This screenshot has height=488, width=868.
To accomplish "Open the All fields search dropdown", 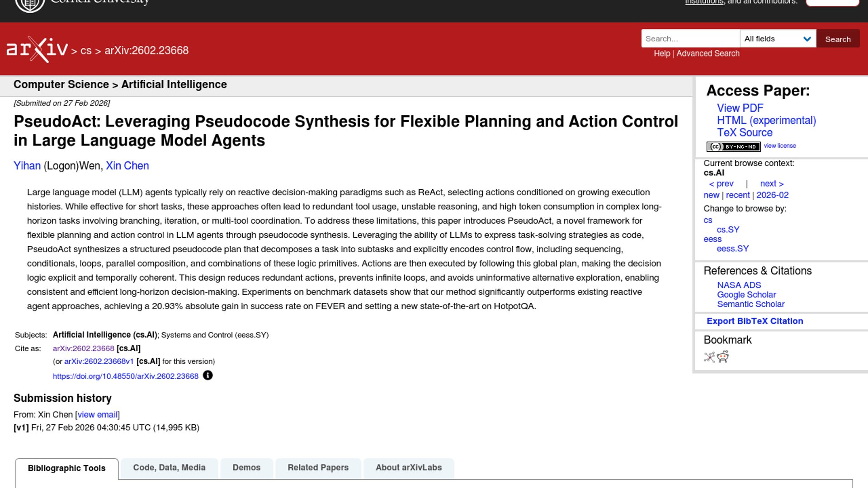I will coord(778,39).
